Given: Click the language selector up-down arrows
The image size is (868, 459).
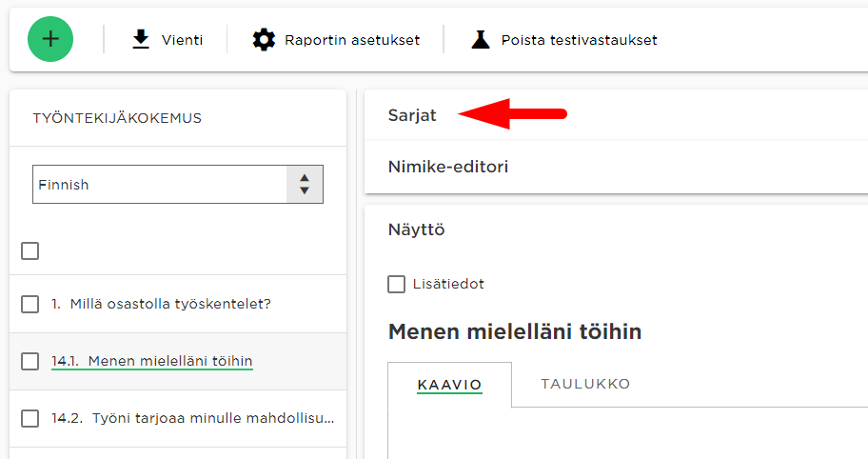Looking at the screenshot, I should point(305,185).
